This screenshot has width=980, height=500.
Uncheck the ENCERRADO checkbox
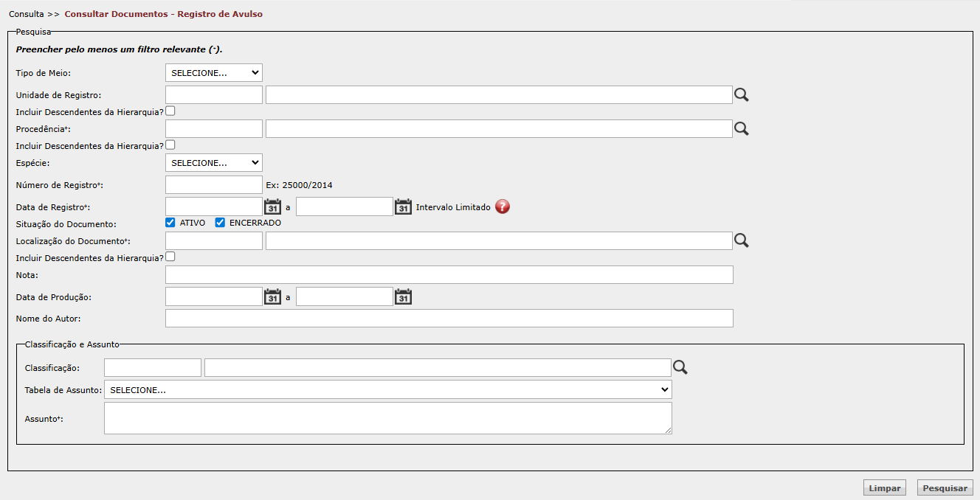click(220, 223)
